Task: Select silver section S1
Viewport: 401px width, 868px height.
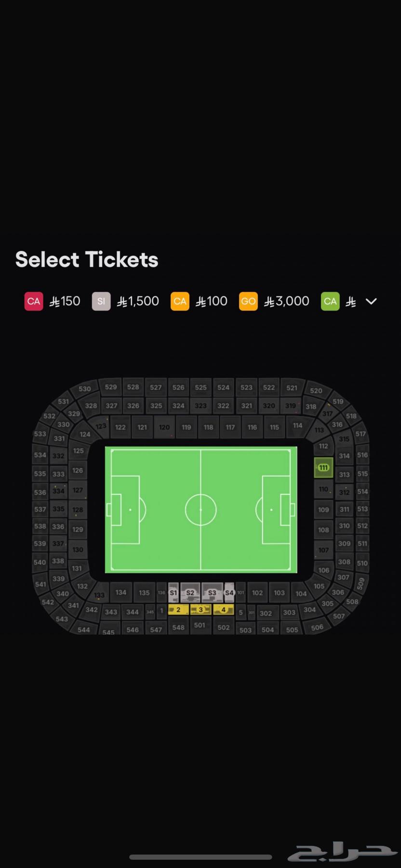Action: pos(174,593)
